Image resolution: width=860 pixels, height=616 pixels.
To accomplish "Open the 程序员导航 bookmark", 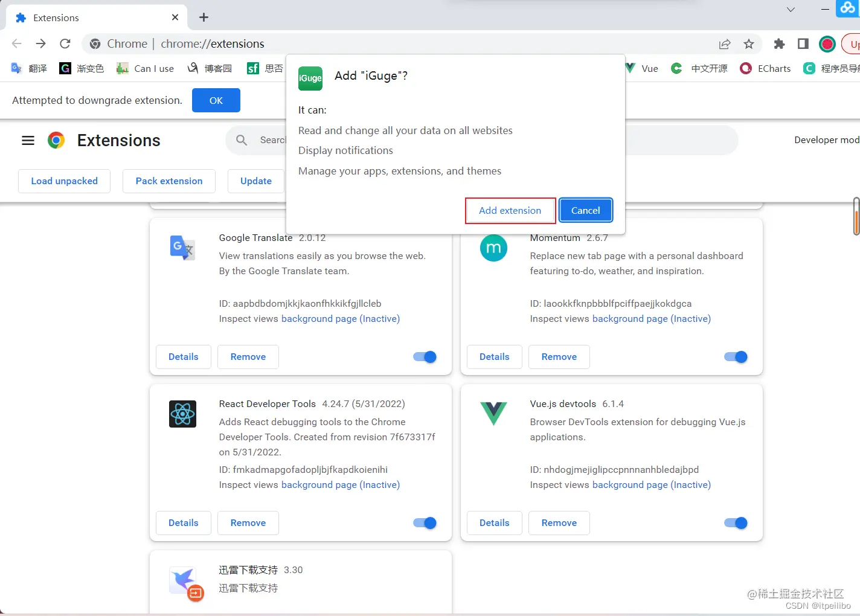I will (832, 68).
